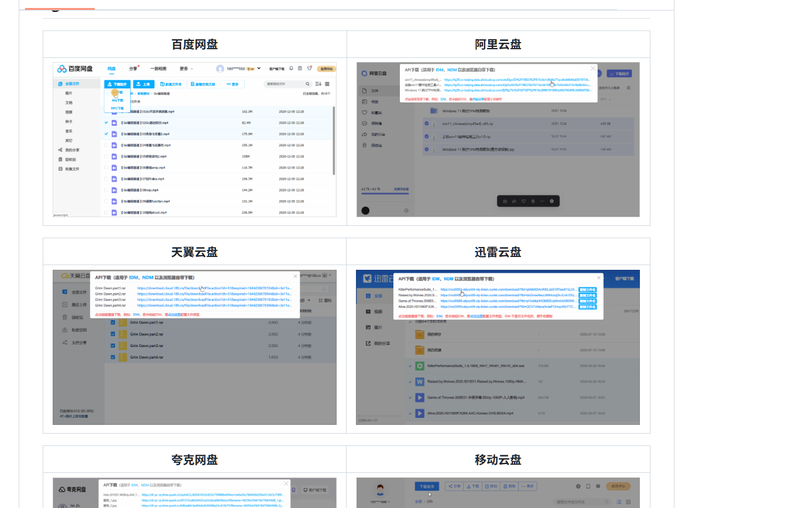This screenshot has width=812, height=508.
Task: Click the Baidu Netdisk user avatar
Action: 220,68
